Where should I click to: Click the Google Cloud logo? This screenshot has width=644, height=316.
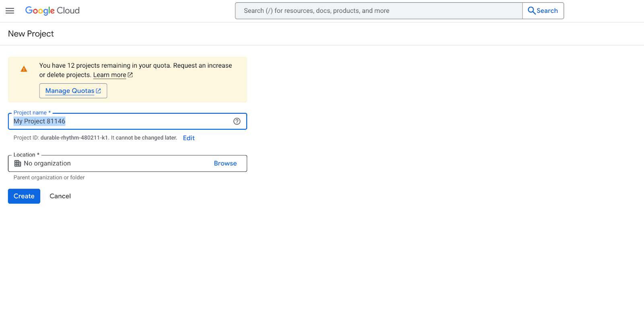52,11
